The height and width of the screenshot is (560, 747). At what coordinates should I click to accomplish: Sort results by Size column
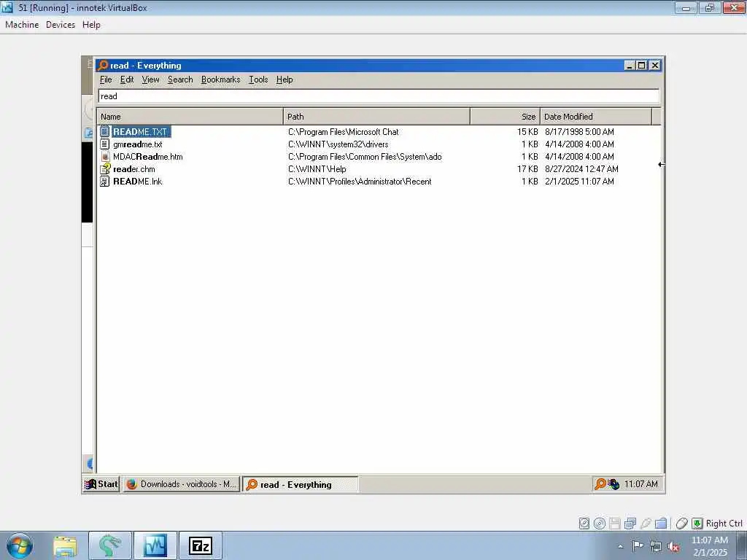[x=506, y=117]
